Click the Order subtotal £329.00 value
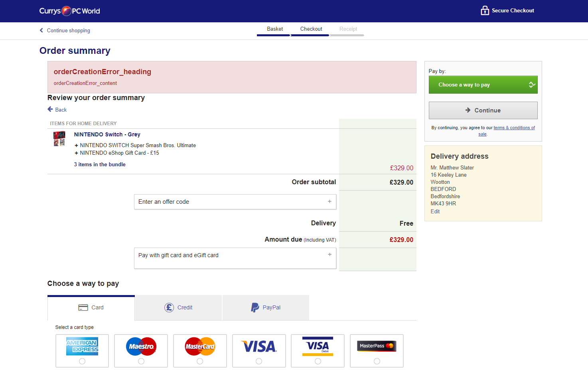This screenshot has height=370, width=588. pos(401,182)
